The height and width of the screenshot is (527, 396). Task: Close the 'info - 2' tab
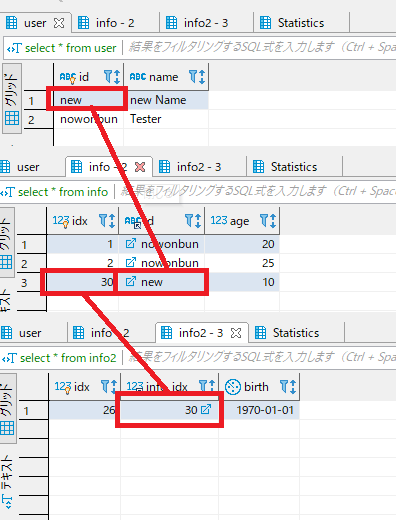tap(140, 167)
